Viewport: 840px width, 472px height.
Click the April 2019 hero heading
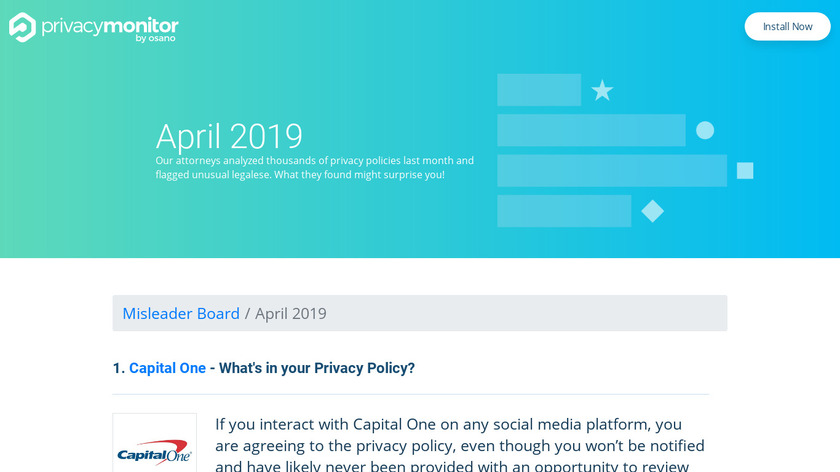coord(229,135)
